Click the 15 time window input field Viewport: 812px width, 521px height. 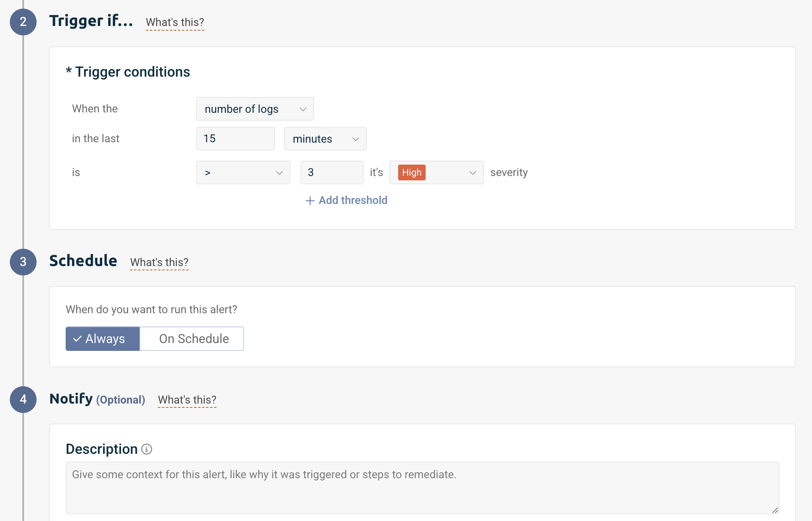[235, 139]
